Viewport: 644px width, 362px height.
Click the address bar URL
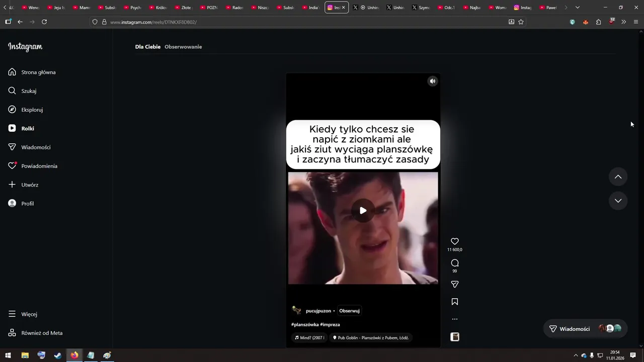[153, 22]
